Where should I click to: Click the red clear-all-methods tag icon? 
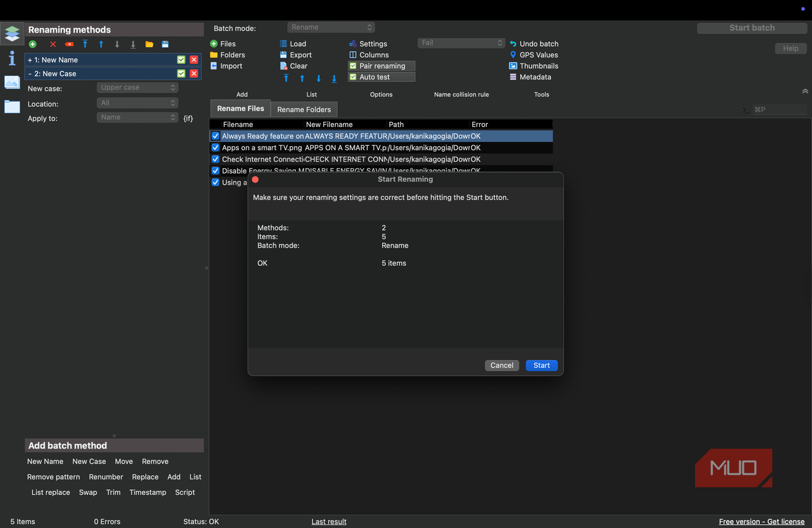(69, 44)
